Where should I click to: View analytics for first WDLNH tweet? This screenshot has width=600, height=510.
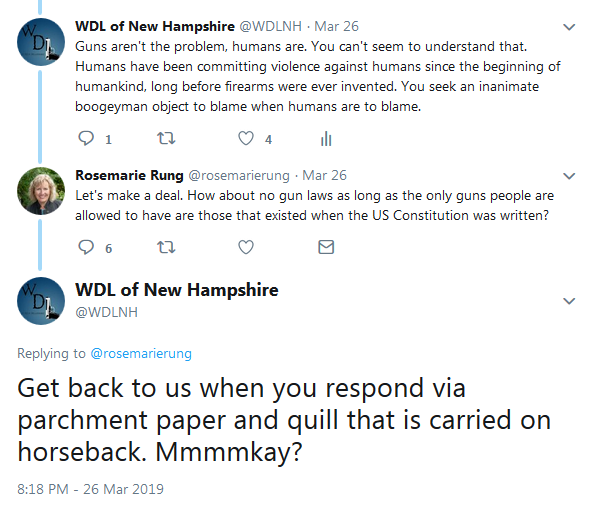pyautogui.click(x=325, y=139)
